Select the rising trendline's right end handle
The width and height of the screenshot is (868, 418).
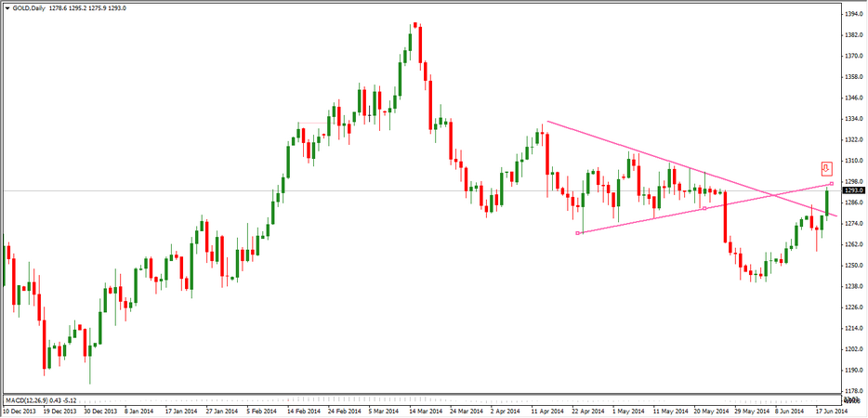tap(831, 184)
